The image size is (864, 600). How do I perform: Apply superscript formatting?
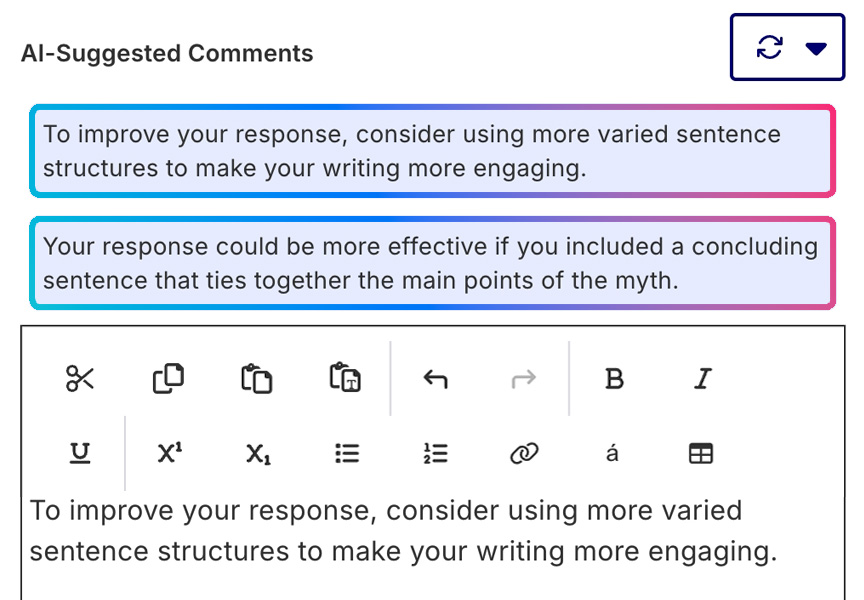169,453
